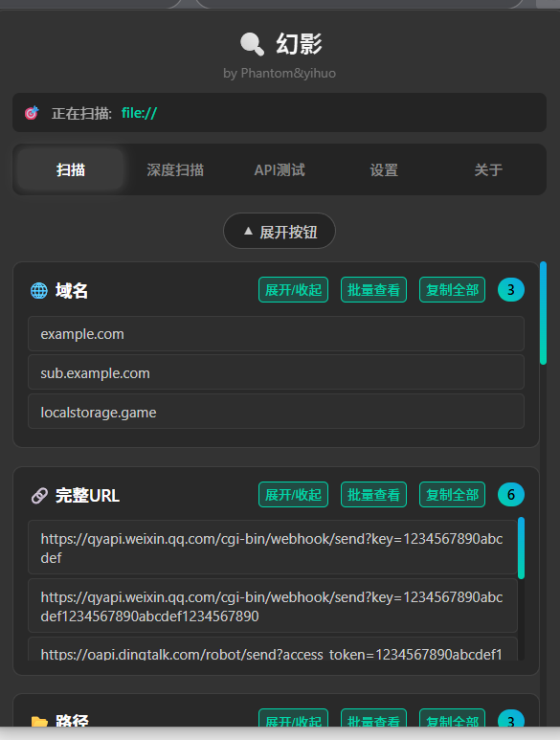Click the count badge 6 for 完整URL
Image resolution: width=560 pixels, height=740 pixels.
511,494
